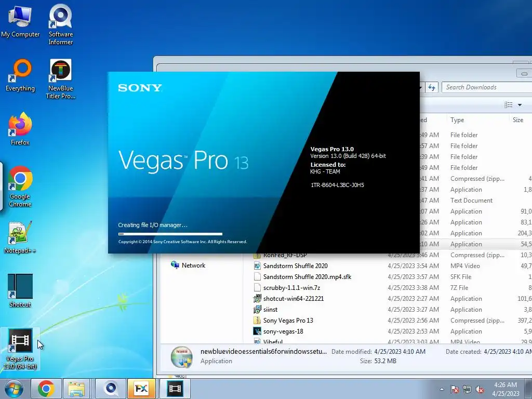
Task: Select the Google Chrome desktop shortcut
Action: tap(20, 187)
